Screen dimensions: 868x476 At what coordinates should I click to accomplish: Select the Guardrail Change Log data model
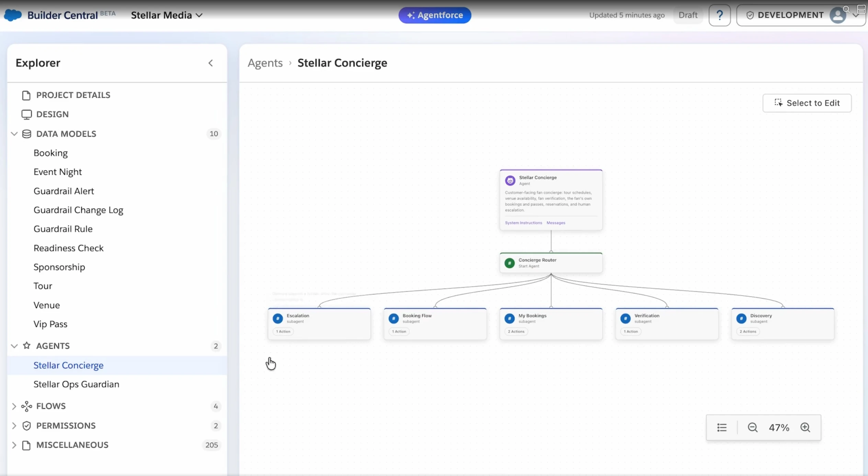click(117, 210)
